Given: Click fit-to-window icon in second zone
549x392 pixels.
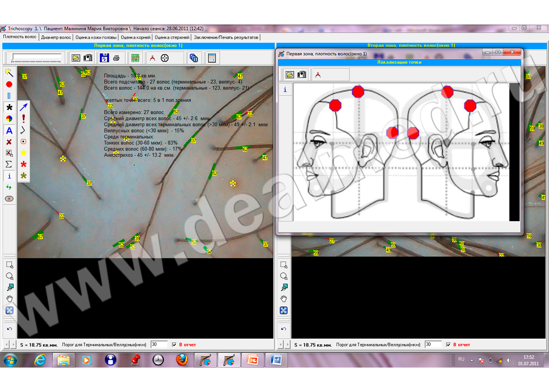Looking at the screenshot, I should 284,310.
